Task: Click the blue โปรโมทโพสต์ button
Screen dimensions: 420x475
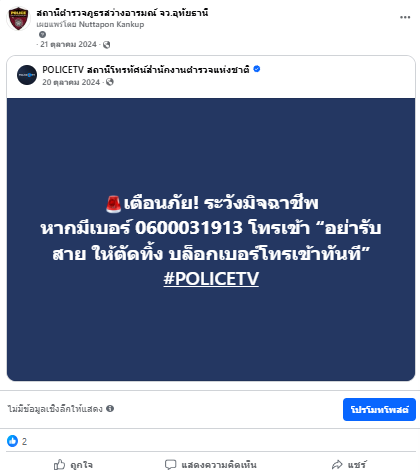Action: (379, 409)
